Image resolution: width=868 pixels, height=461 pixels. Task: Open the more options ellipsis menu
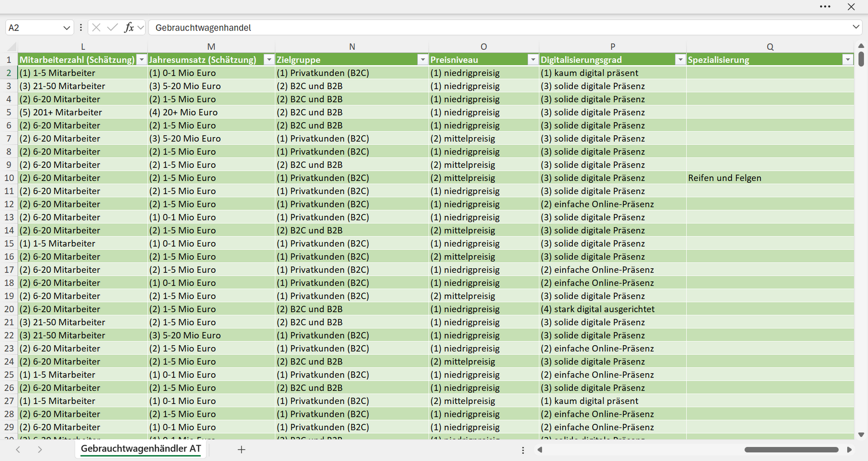(825, 7)
